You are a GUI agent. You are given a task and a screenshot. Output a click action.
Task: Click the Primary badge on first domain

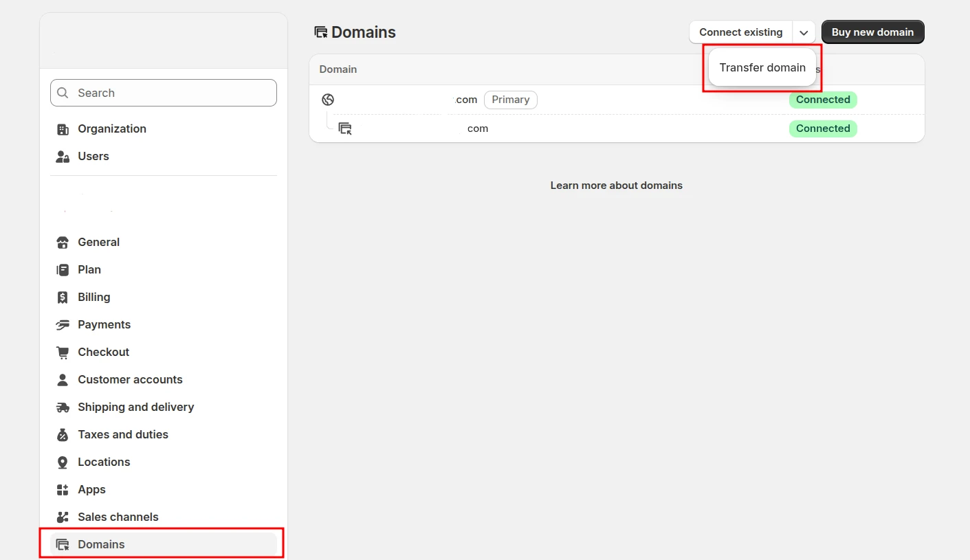pos(511,100)
